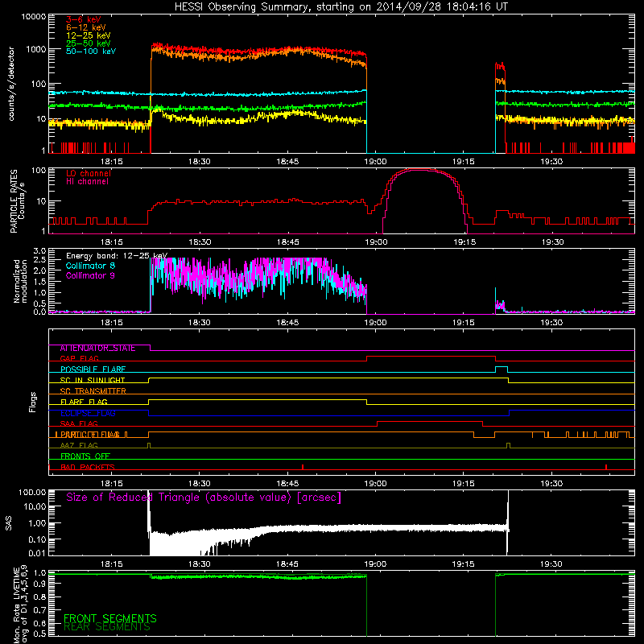Click the SAS axis label
The width and height of the screenshot is (644, 644).
coord(8,523)
